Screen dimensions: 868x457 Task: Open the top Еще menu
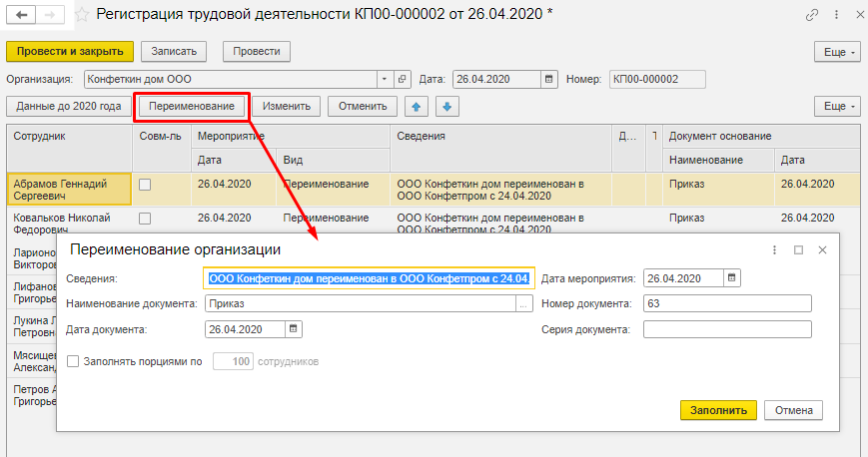click(x=836, y=52)
